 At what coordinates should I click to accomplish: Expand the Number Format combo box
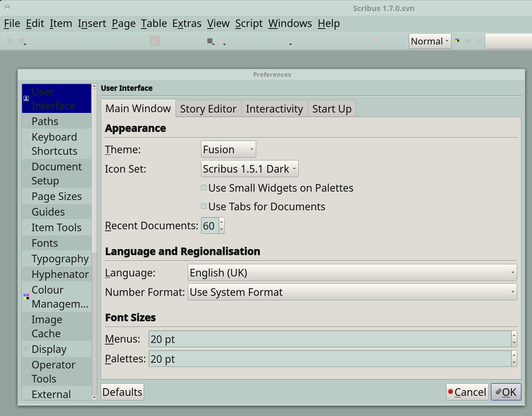tap(352, 292)
